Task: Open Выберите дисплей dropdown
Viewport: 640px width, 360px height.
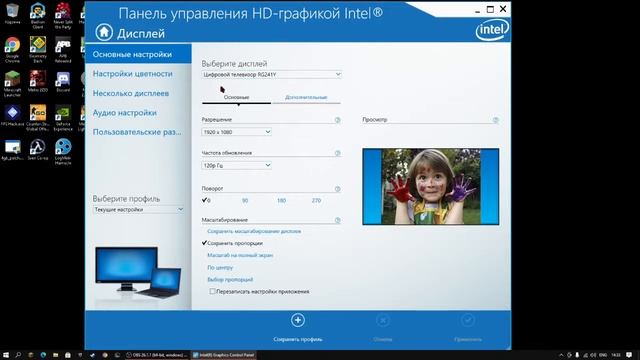Action: coord(271,75)
